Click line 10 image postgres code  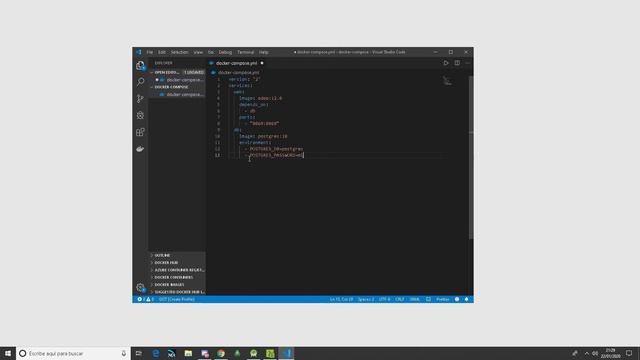click(263, 136)
